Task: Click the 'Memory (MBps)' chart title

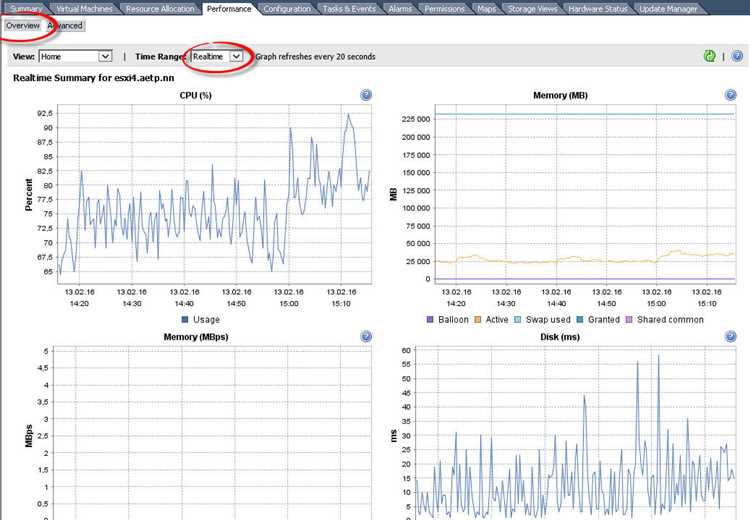Action: pos(196,337)
